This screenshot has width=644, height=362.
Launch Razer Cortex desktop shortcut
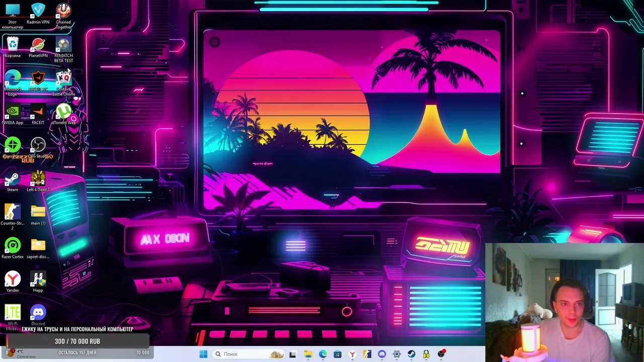pos(13,248)
